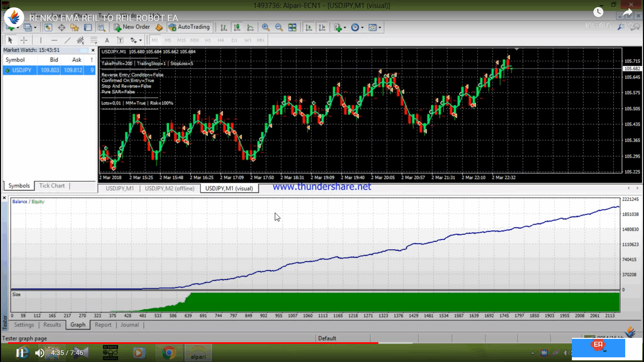The image size is (644, 362).
Task: Draw a trendline with line tool
Action: click(x=67, y=40)
